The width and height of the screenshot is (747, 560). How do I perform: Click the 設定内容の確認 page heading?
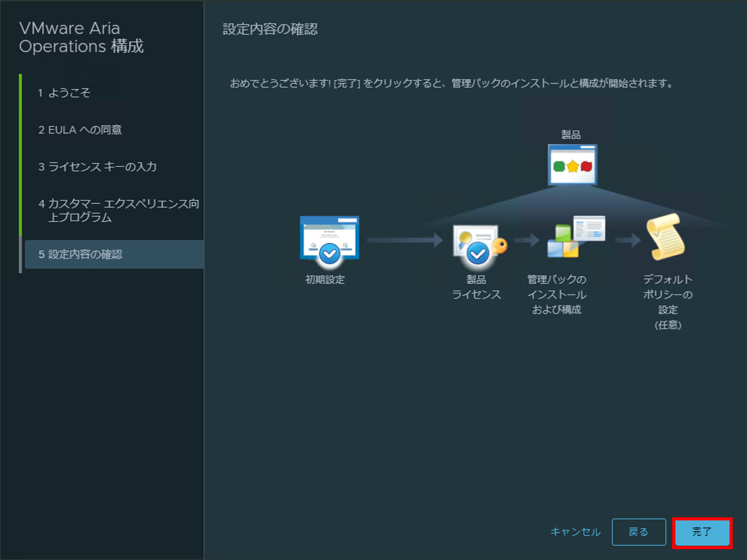pos(270,29)
